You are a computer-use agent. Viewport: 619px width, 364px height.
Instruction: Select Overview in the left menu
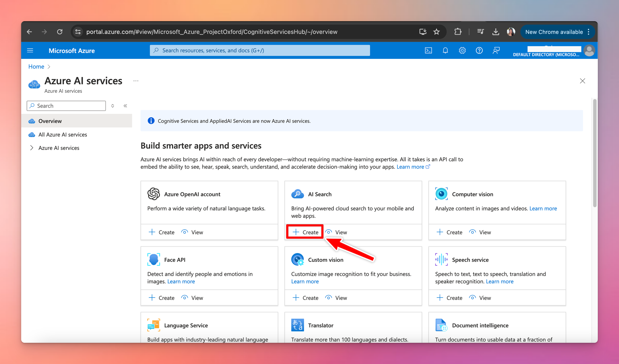(x=77, y=121)
